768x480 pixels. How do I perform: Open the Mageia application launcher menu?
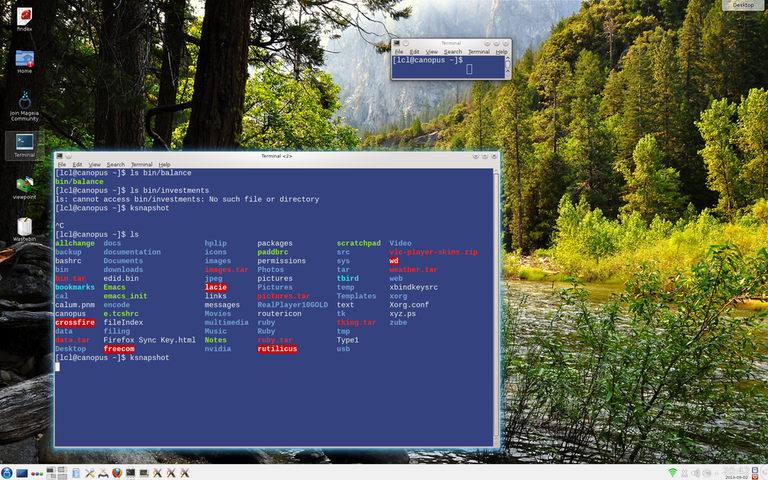[7, 473]
